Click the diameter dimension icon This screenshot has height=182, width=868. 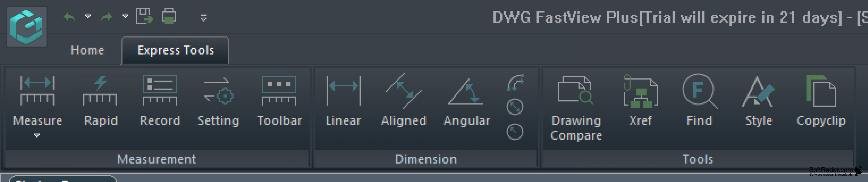pyautogui.click(x=515, y=107)
